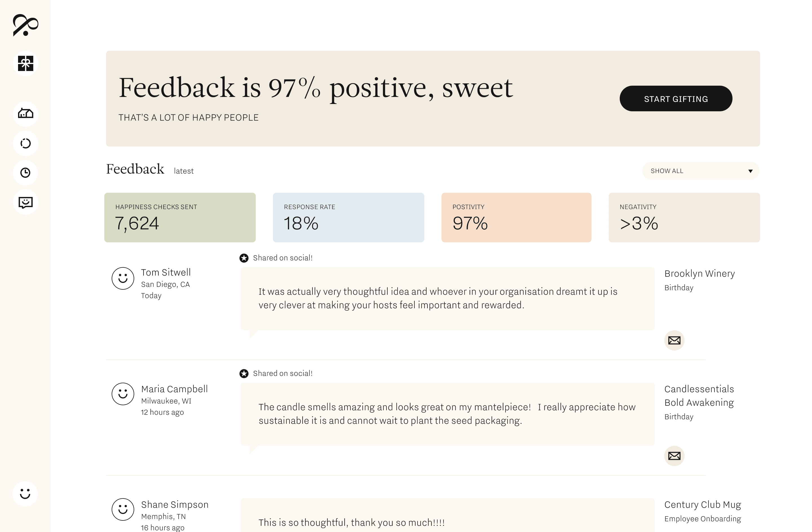Select the circular refresh icon in sidebar
The width and height of the screenshot is (812, 532).
(26, 143)
